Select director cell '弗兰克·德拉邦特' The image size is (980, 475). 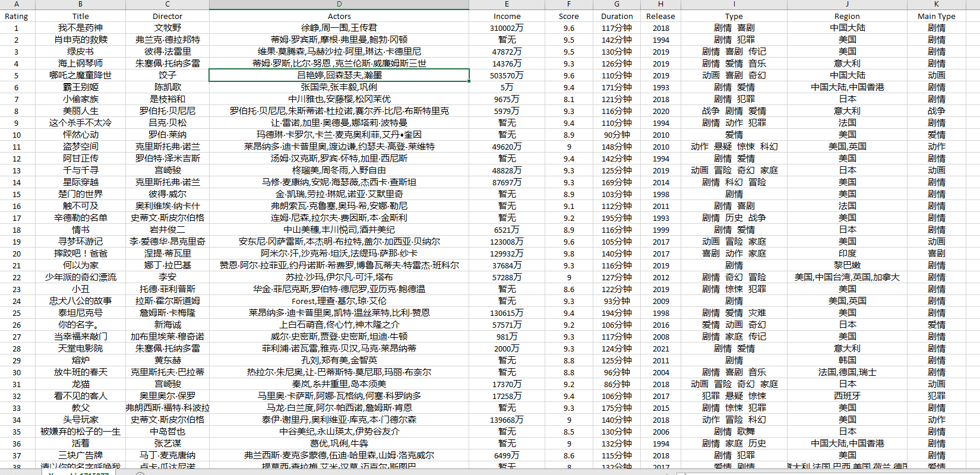click(x=167, y=40)
